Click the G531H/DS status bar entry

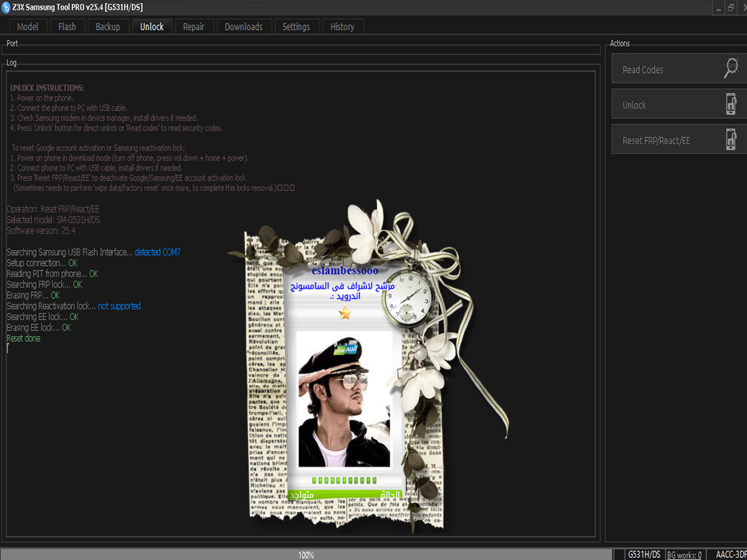644,555
